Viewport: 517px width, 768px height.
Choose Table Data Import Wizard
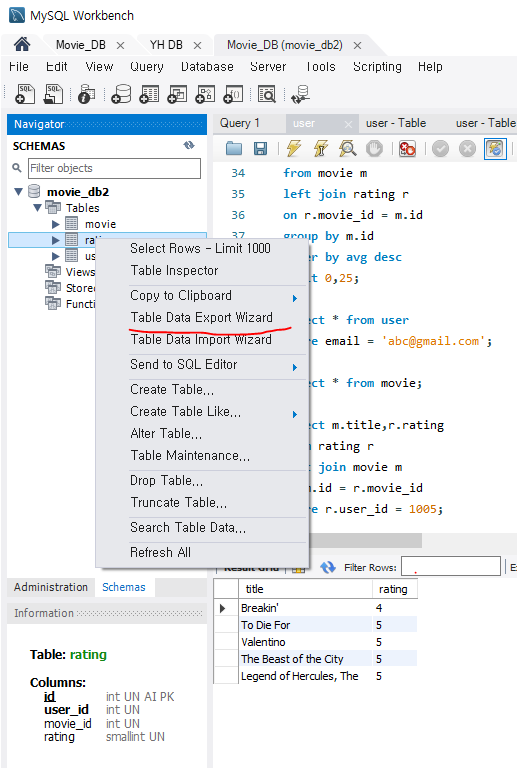point(201,340)
